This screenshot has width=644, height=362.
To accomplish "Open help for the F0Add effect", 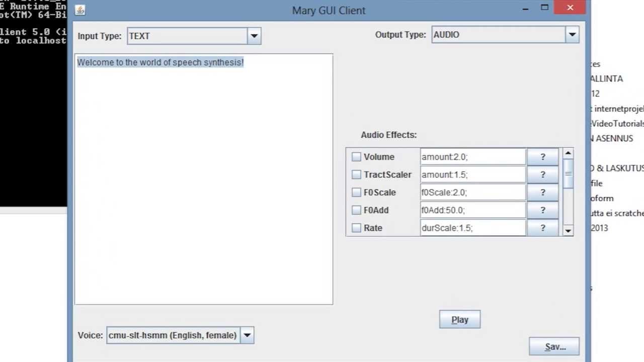I will pos(542,210).
